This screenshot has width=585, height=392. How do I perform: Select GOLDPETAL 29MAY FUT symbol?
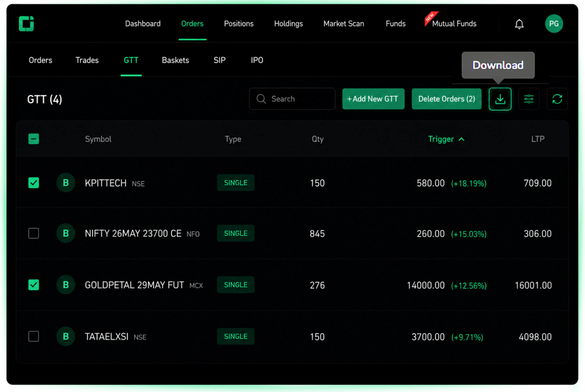(x=134, y=285)
